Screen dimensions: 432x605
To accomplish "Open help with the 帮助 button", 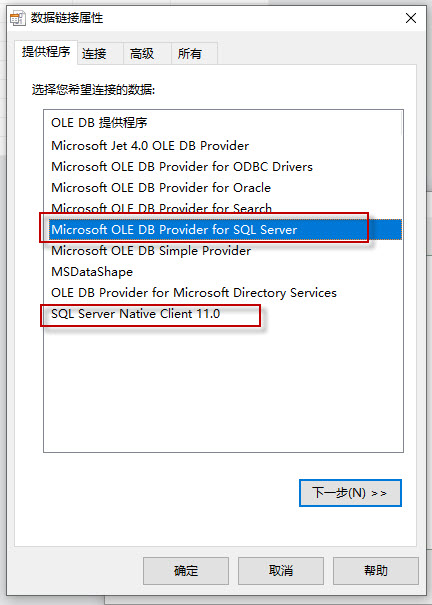I will (x=376, y=571).
